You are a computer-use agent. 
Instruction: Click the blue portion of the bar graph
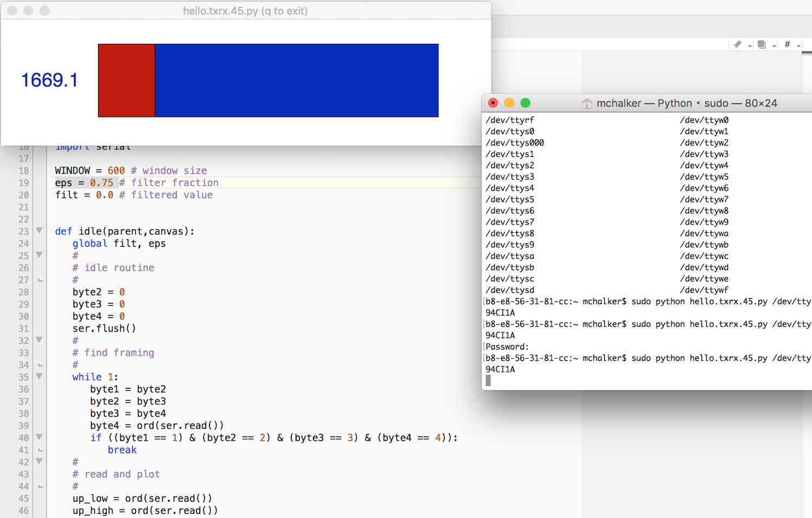coord(297,81)
